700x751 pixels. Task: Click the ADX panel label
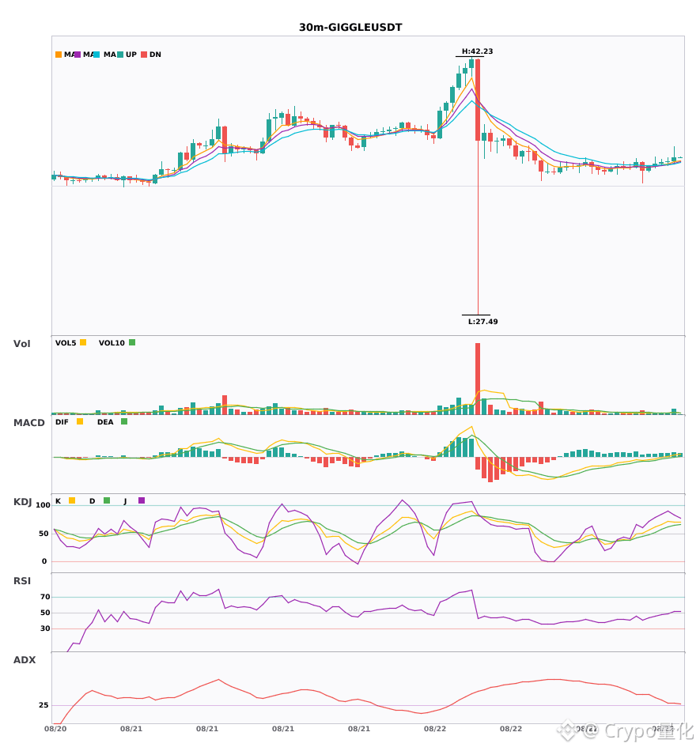pos(25,660)
